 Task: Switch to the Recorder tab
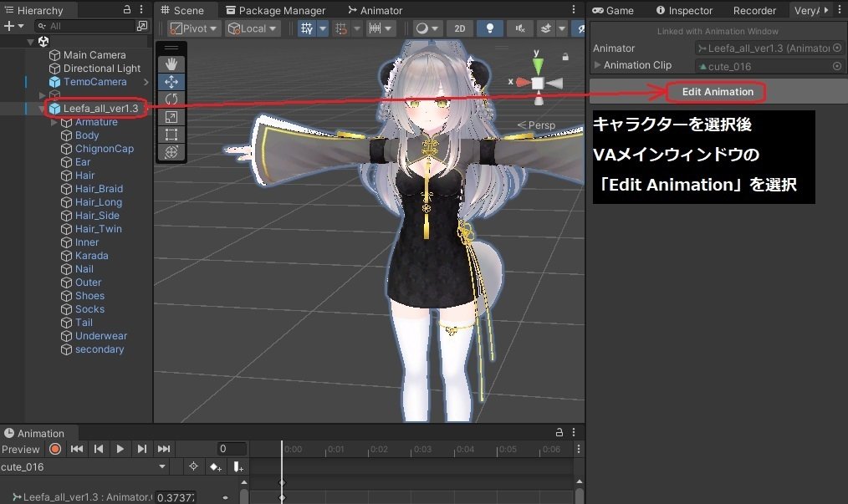coord(754,10)
